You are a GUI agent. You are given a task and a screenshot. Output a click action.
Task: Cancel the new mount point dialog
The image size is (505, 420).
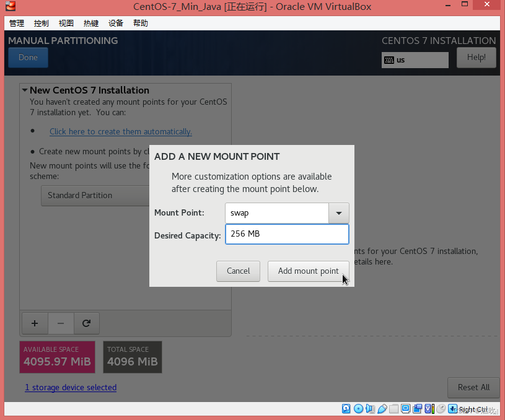(238, 271)
